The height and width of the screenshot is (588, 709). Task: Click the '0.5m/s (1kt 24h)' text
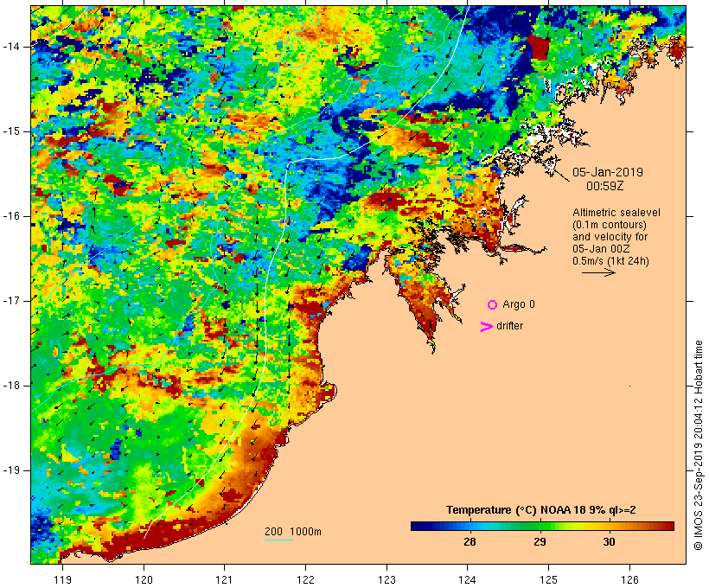coord(610,261)
